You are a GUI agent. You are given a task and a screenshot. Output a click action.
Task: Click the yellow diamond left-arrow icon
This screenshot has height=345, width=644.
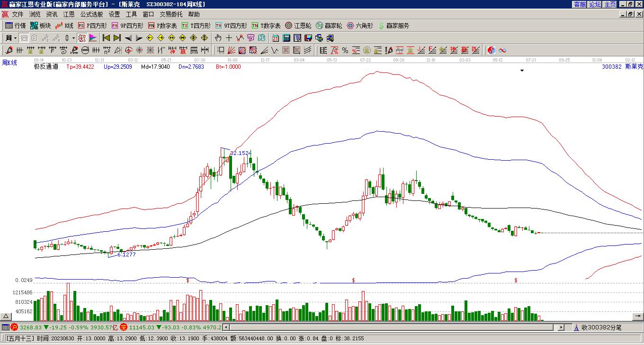(x=150, y=38)
